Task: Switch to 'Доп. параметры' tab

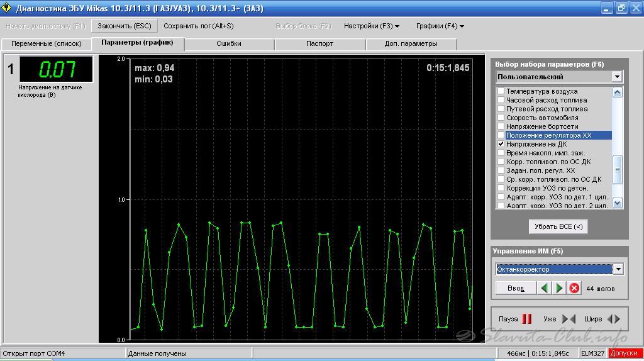Action: pos(411,43)
